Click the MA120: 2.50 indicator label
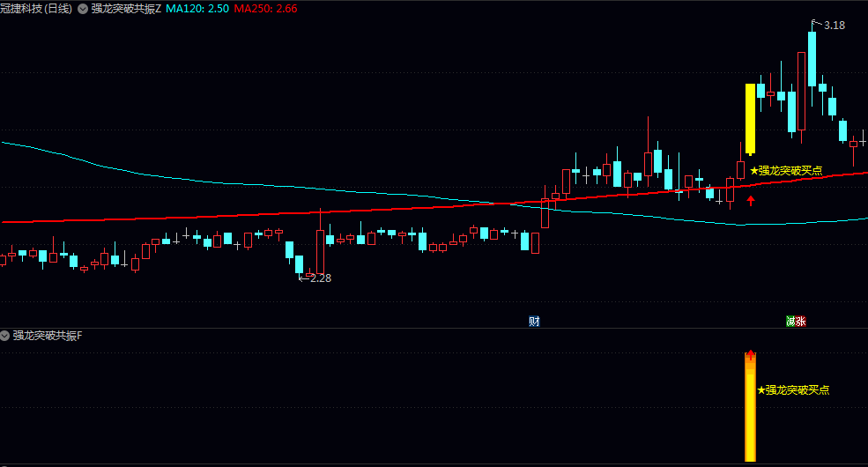The height and width of the screenshot is (467, 868). pyautogui.click(x=197, y=9)
